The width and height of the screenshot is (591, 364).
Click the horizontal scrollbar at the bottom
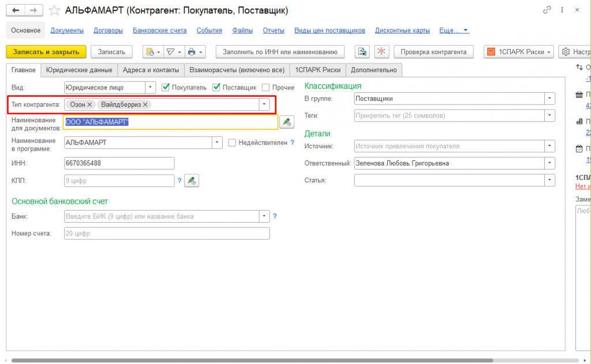click(253, 360)
